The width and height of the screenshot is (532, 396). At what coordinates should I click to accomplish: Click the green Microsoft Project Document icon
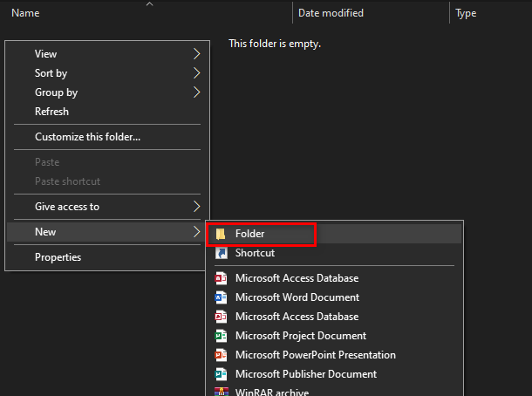221,336
